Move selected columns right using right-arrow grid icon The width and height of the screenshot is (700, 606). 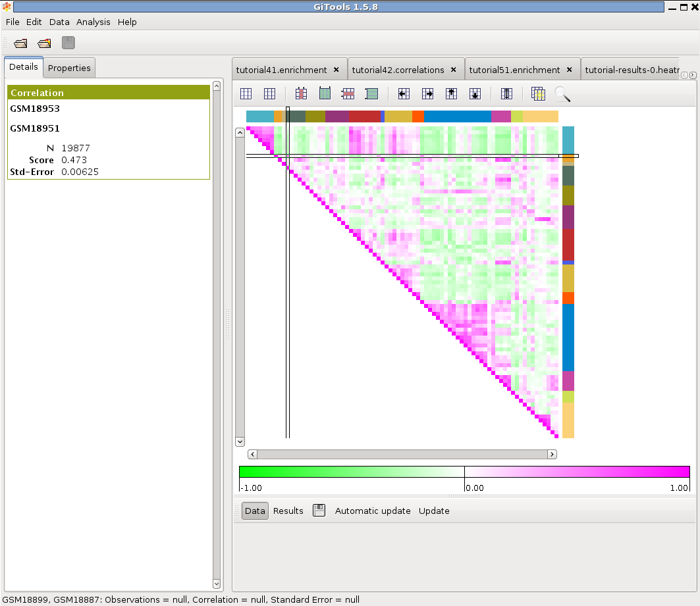[427, 93]
